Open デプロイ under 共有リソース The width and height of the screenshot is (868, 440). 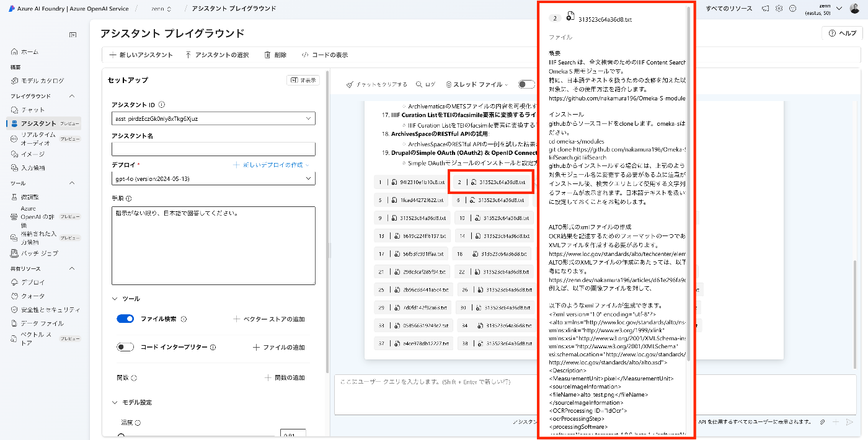click(x=29, y=282)
